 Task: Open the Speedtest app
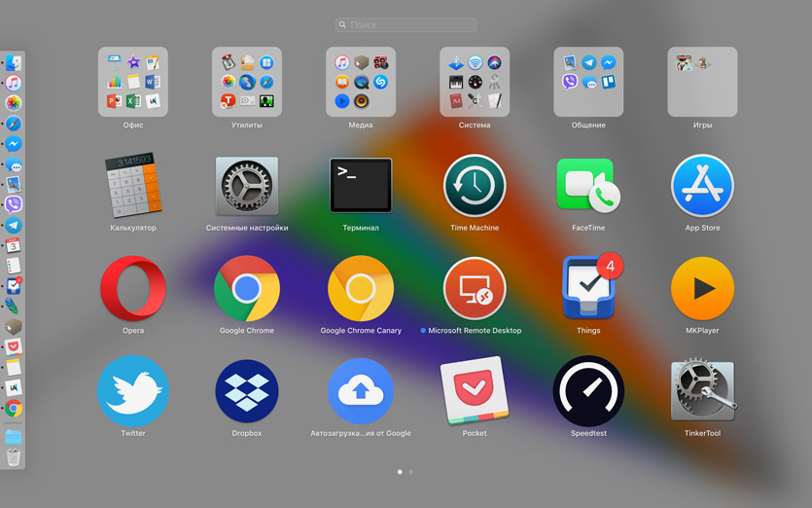coord(588,391)
